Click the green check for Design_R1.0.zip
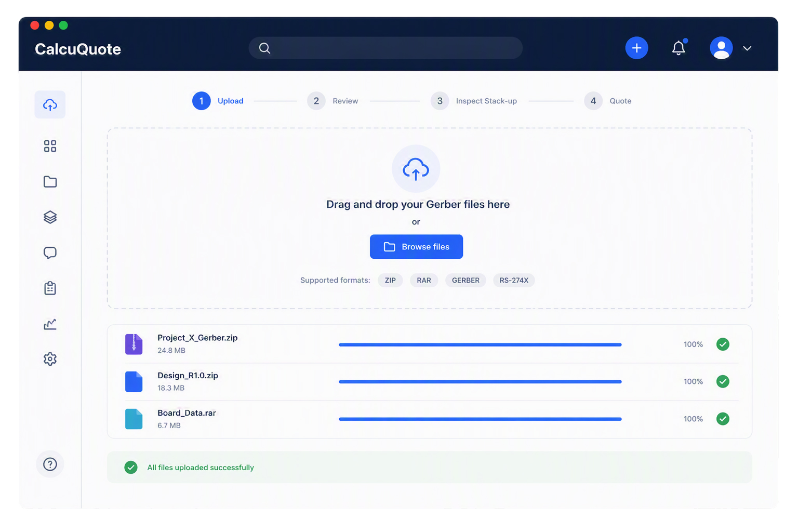 (x=723, y=381)
